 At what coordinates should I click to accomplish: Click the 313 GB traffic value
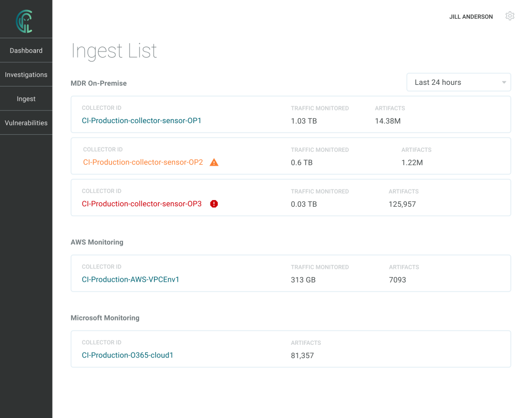[303, 279]
